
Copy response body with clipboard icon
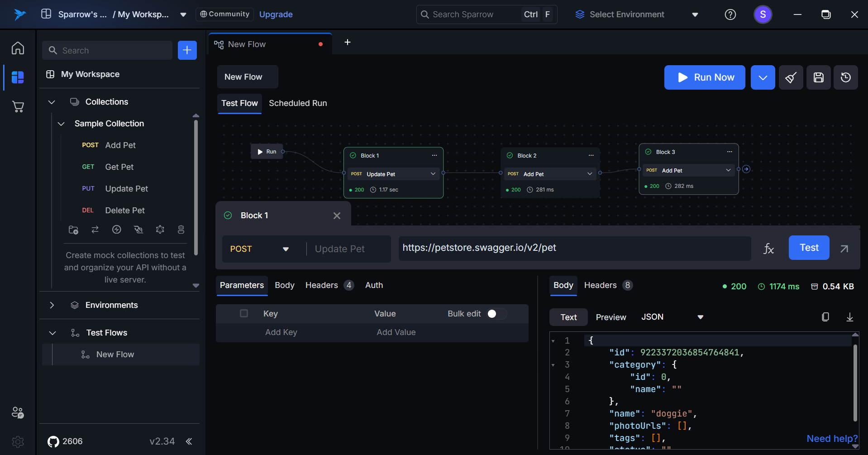pos(825,317)
